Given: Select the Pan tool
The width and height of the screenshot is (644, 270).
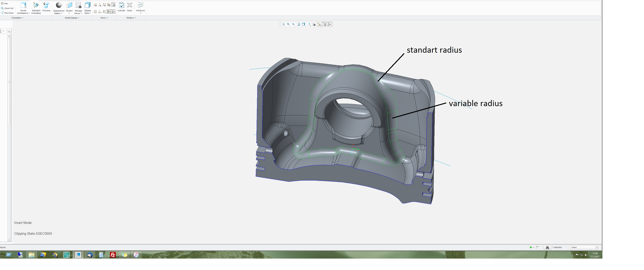Looking at the screenshot, I should 4,4.
